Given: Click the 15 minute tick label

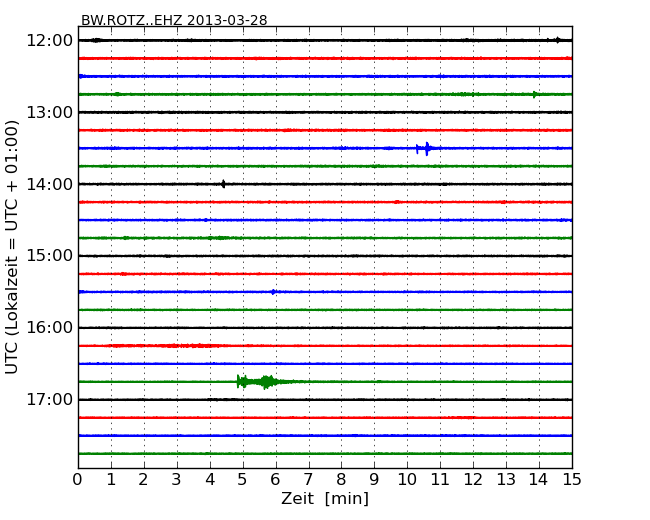Looking at the screenshot, I should (572, 480).
